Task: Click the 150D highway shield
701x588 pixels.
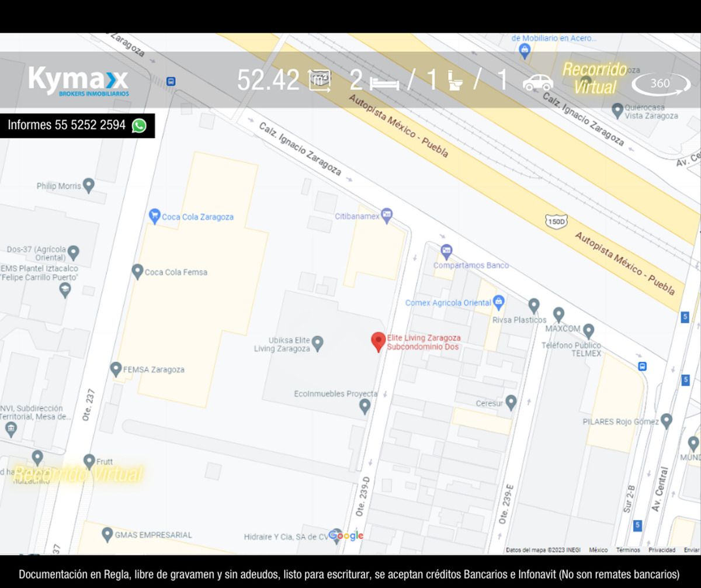Action: click(x=556, y=221)
